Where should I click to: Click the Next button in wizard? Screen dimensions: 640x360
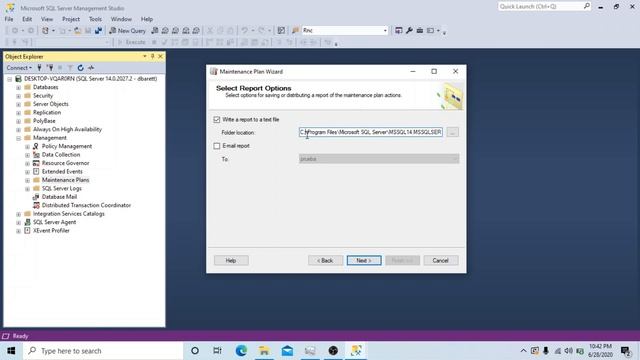tap(364, 260)
